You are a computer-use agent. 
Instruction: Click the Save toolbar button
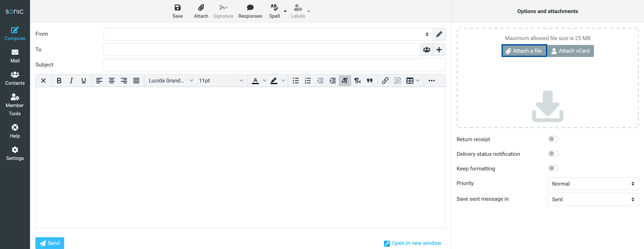click(x=178, y=11)
